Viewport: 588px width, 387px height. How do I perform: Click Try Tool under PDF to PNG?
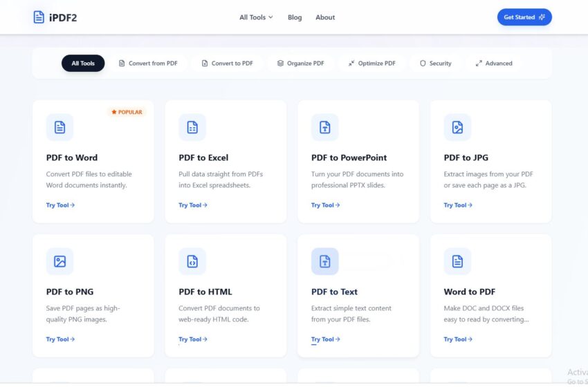60,339
